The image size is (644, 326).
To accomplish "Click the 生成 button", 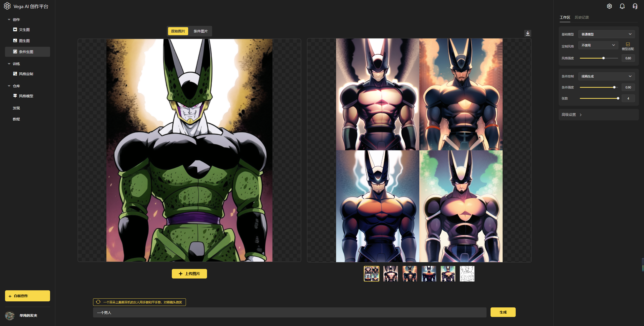I will point(503,312).
